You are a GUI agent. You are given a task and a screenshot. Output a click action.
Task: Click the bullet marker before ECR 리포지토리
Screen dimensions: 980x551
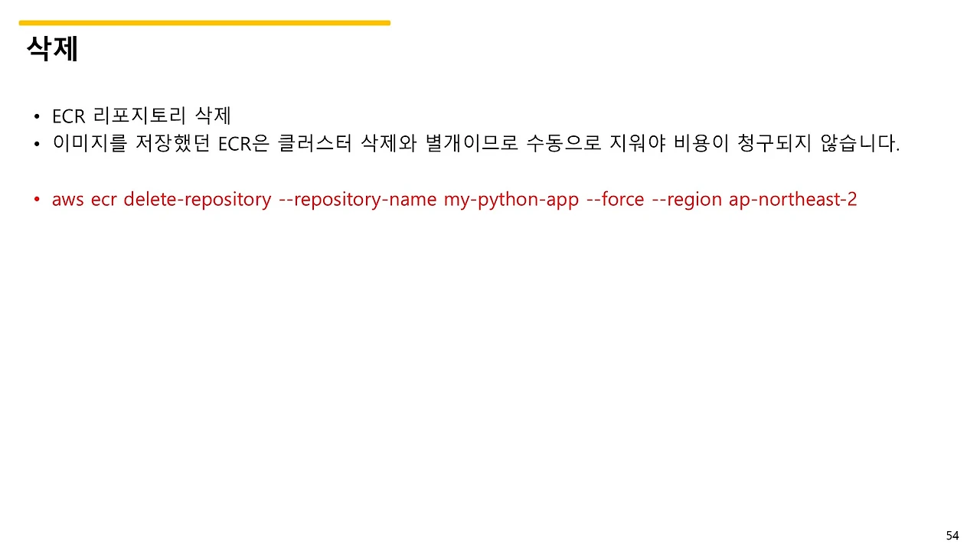[37, 115]
